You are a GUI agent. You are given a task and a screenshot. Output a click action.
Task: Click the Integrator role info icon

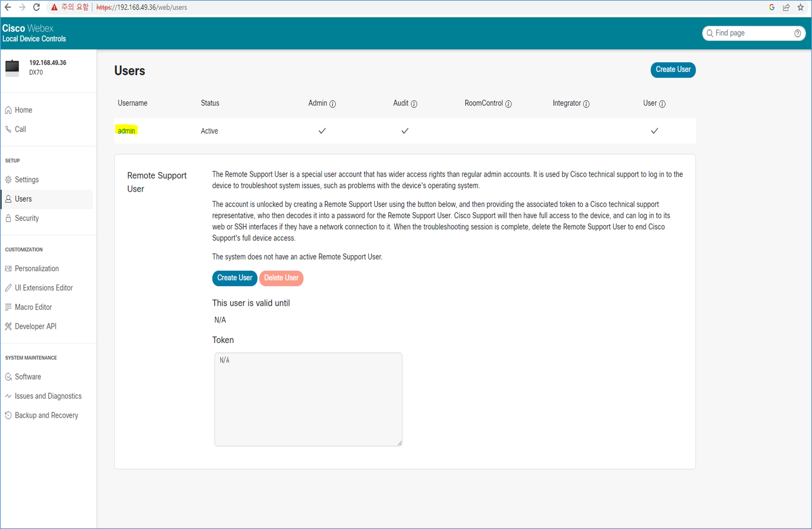586,104
